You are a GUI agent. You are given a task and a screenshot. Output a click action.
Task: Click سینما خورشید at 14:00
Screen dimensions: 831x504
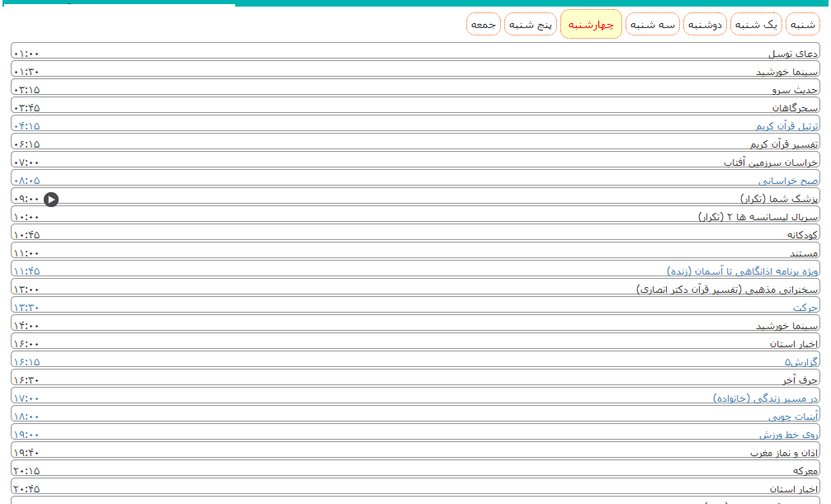tap(787, 326)
